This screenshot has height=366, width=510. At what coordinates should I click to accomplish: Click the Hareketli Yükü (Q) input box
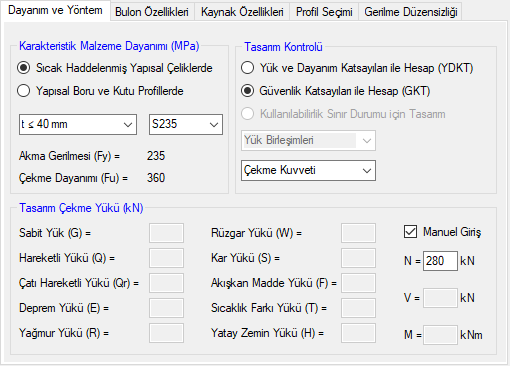coord(166,258)
